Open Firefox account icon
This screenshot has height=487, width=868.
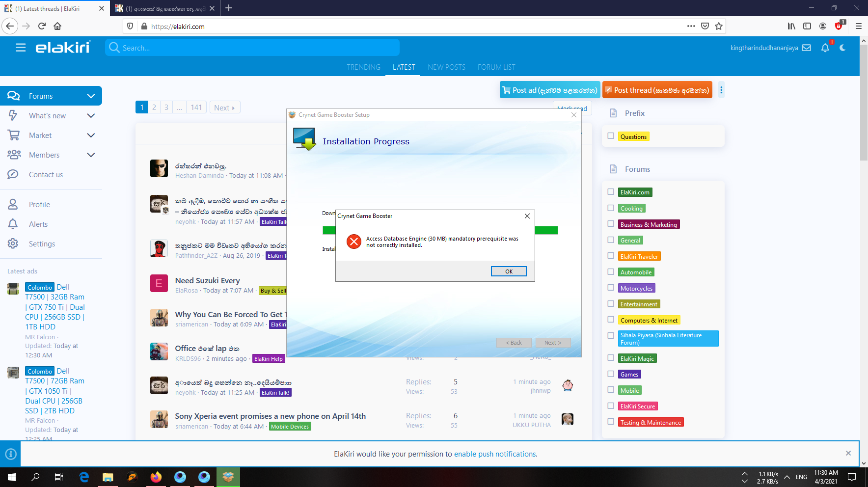823,26
